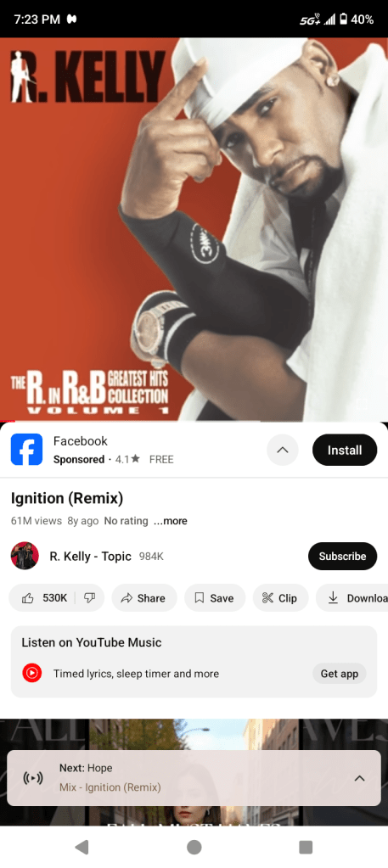Viewport: 388px width, 868px height.
Task: Open recent apps square button
Action: 306,847
